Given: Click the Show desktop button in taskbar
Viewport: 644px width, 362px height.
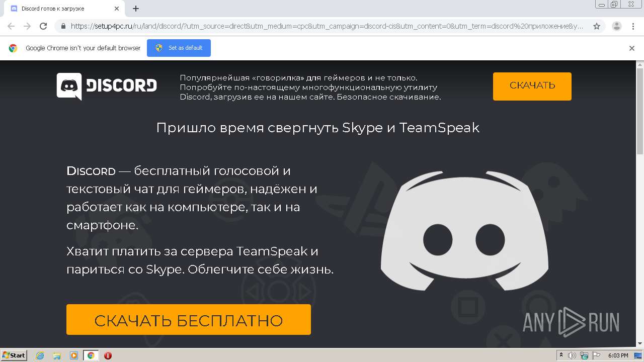Looking at the screenshot, I should (x=638, y=355).
